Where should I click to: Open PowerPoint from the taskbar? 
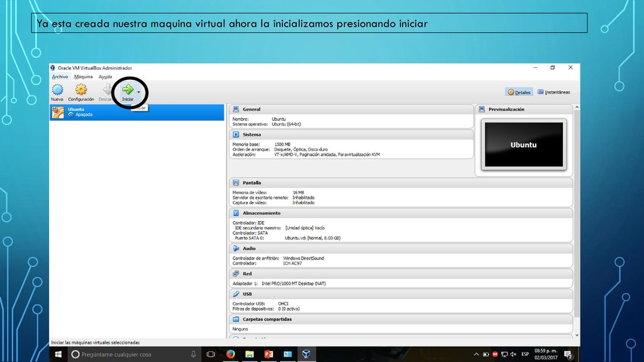[269, 354]
